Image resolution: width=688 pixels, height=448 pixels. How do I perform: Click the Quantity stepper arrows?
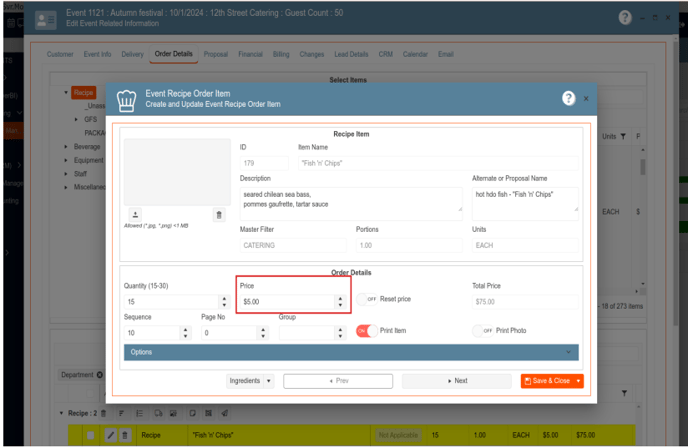pos(223,301)
